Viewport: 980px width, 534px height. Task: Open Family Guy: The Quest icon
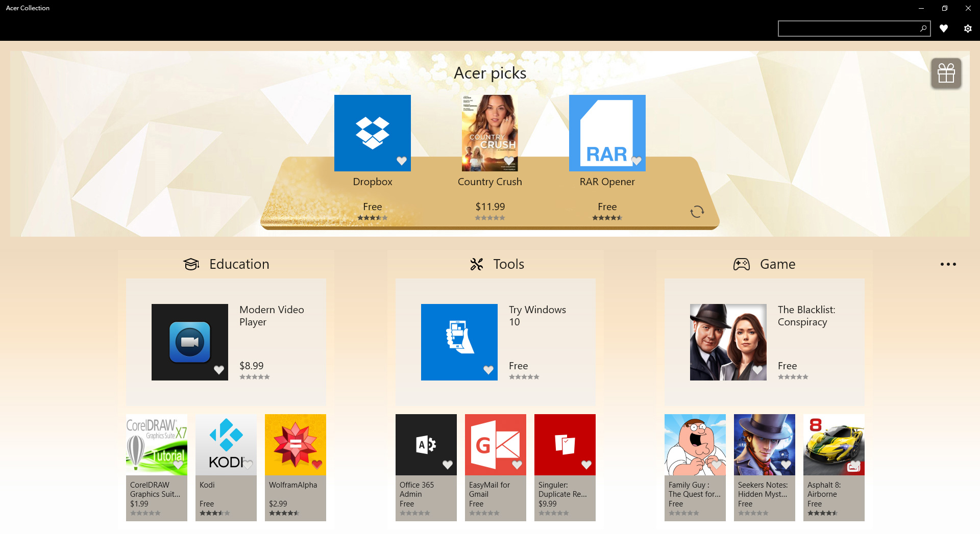695,445
